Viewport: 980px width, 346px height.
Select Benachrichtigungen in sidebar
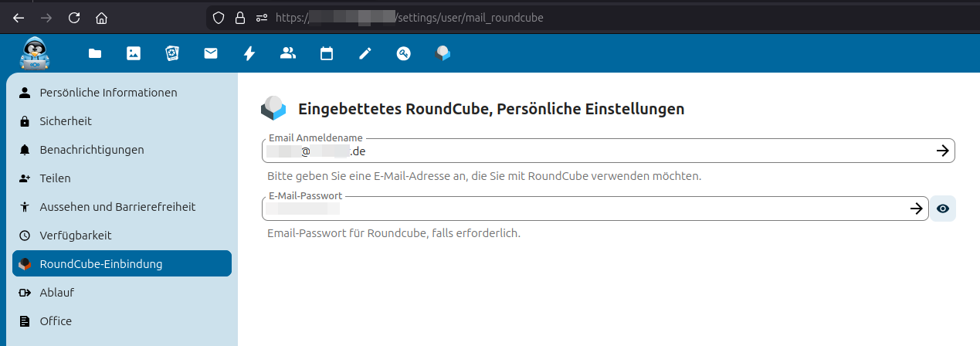[91, 150]
